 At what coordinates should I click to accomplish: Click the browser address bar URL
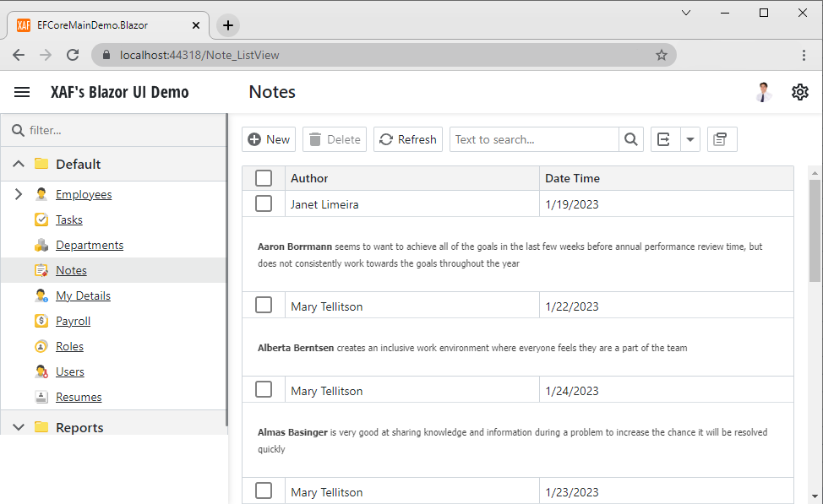tap(199, 55)
